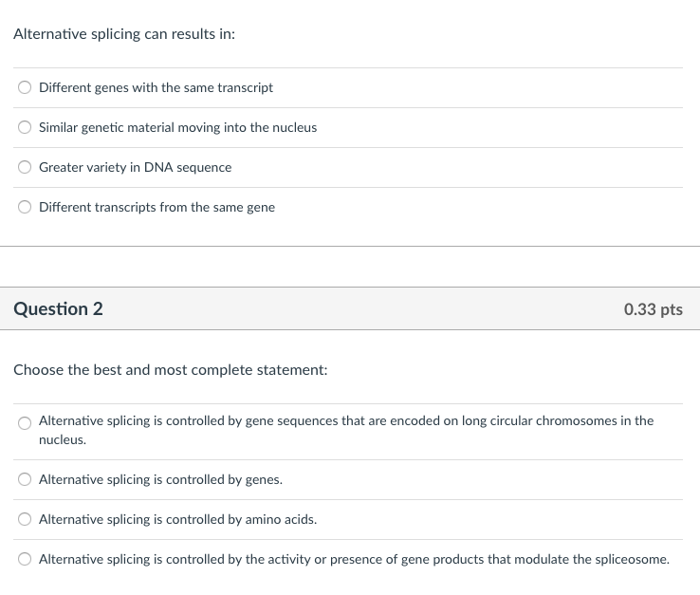Pick radio button beside the 'long circular chromosomes' answer
Viewport: 700px width, 595px height.
tap(26, 423)
